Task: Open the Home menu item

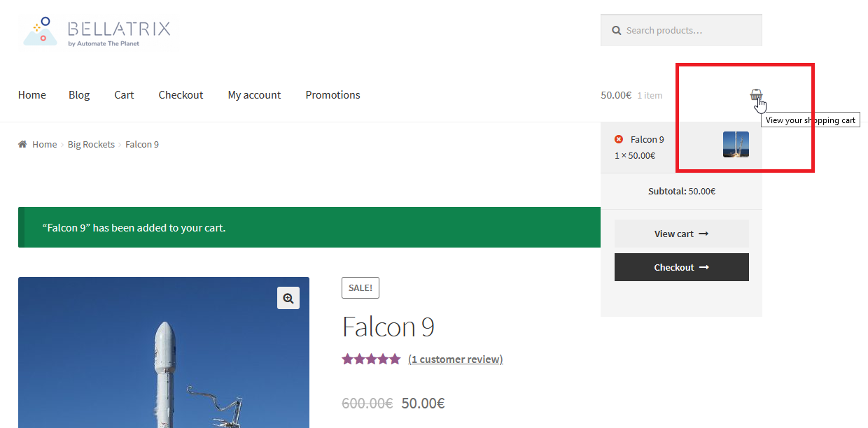Action: point(31,94)
